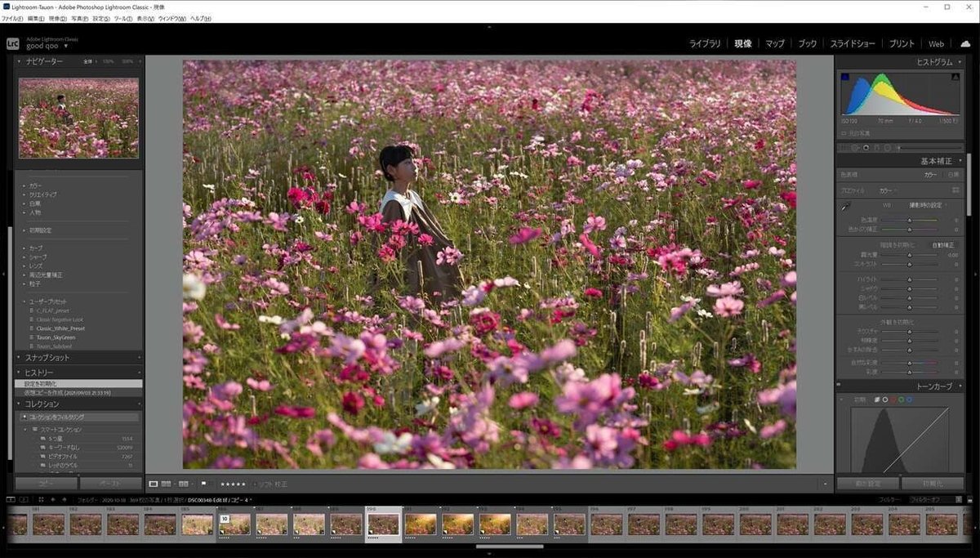Switch to the Web module

pyautogui.click(x=936, y=43)
